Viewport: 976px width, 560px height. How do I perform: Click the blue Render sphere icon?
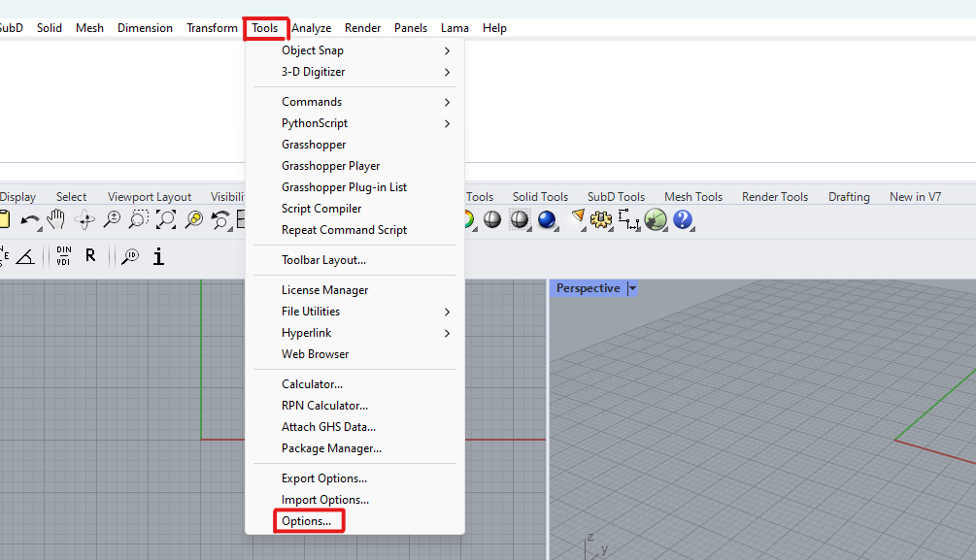pyautogui.click(x=547, y=219)
